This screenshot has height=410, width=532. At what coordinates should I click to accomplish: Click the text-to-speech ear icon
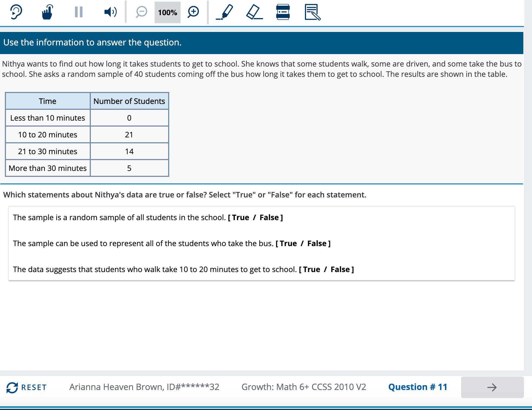tap(16, 12)
